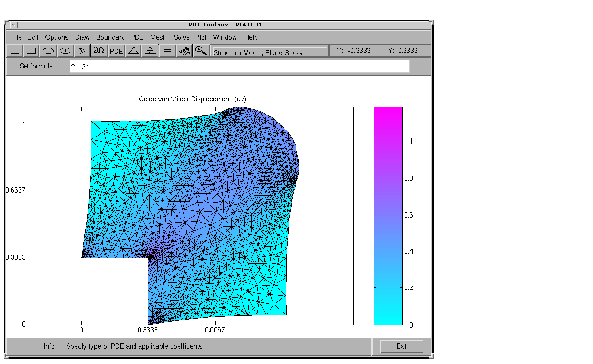Screen dimensions: 593x364
Task: Open the Window menu
Action: click(225, 38)
